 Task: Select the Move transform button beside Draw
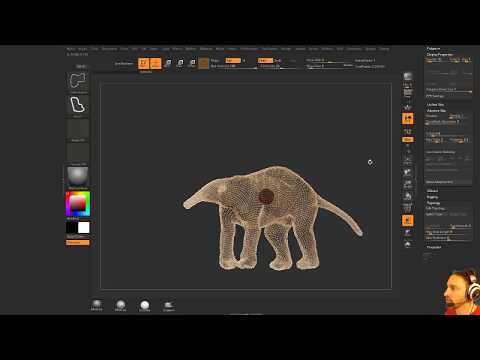(168, 63)
